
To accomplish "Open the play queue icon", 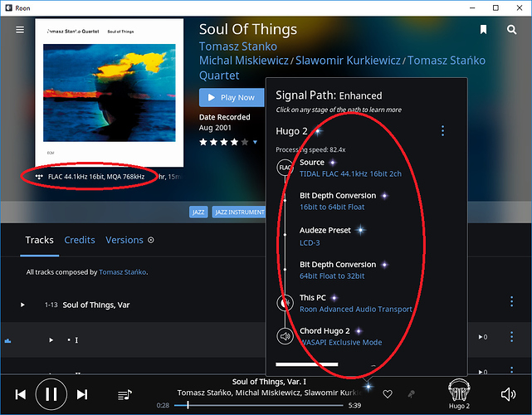I will [124, 394].
